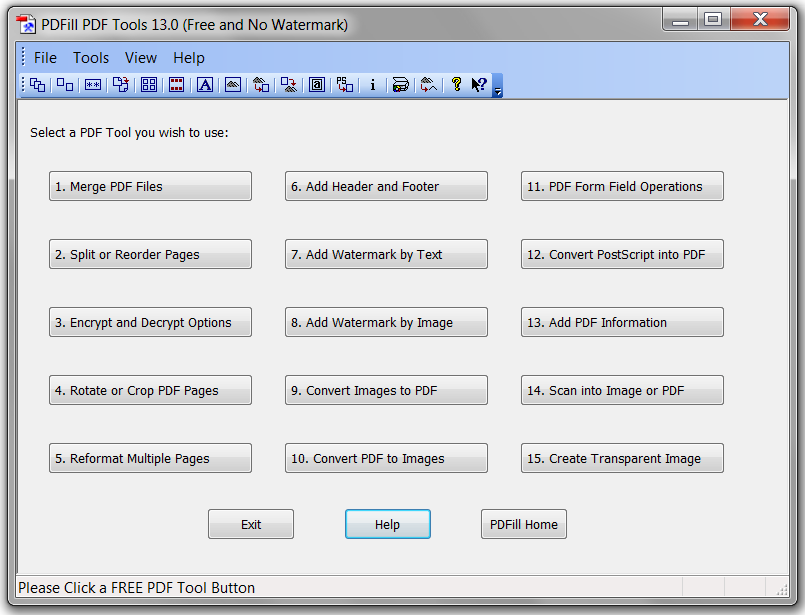Open 15. Create Transparent Image
Image resolution: width=805 pixels, height=615 pixels.
pos(622,458)
